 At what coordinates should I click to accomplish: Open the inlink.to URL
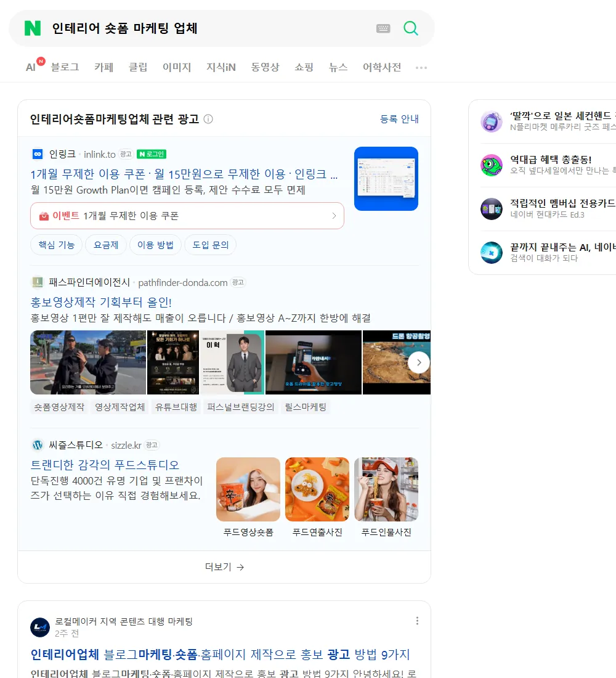[100, 154]
